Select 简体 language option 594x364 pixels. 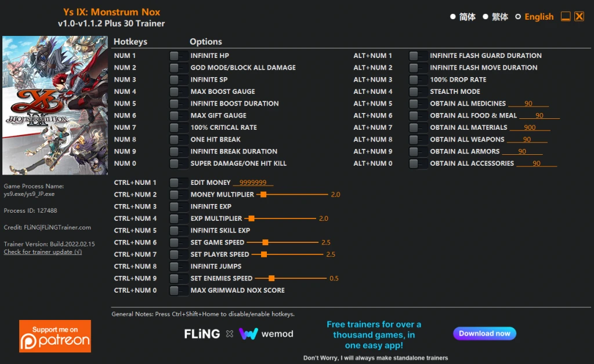[x=453, y=17]
